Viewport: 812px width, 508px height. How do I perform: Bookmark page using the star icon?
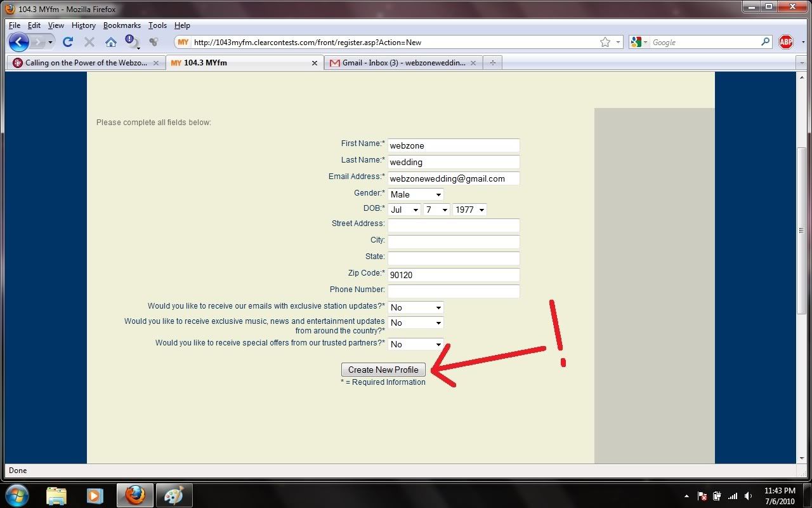tap(605, 43)
